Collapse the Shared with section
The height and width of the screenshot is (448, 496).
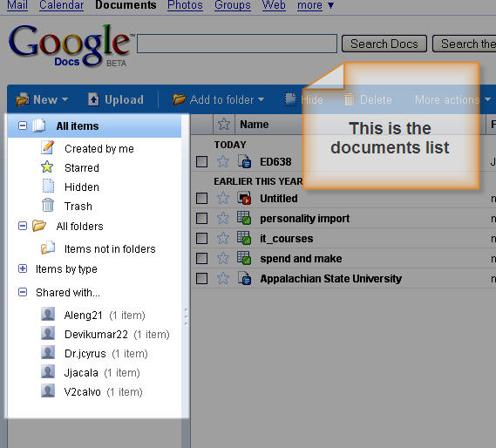(23, 292)
